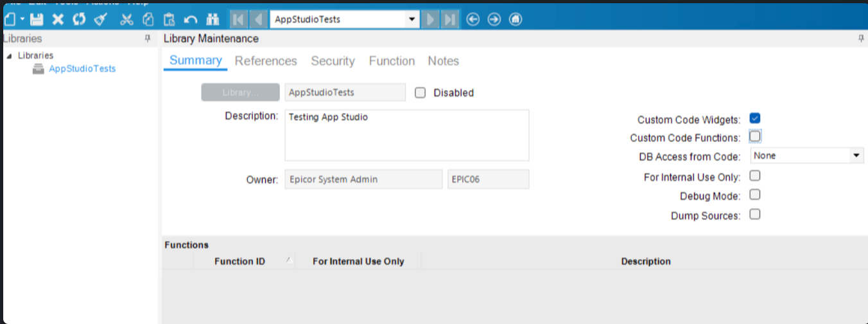
Task: Switch to the Security tab
Action: pos(333,61)
